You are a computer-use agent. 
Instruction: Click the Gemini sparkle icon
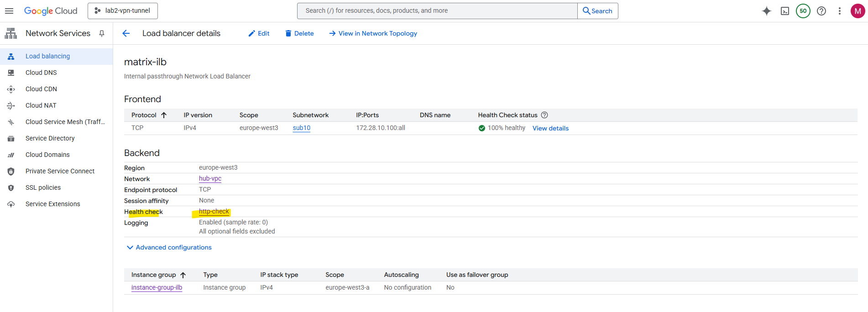point(767,11)
